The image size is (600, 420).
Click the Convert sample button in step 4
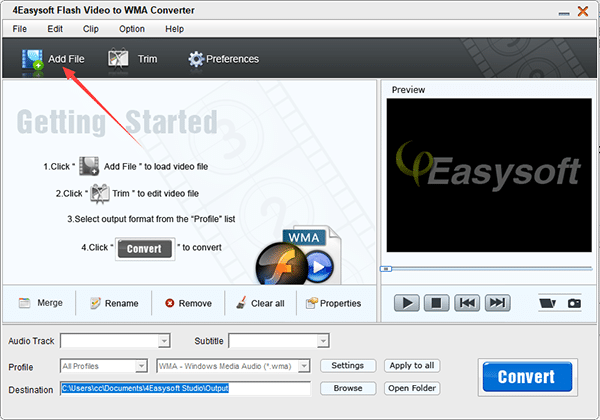click(145, 249)
